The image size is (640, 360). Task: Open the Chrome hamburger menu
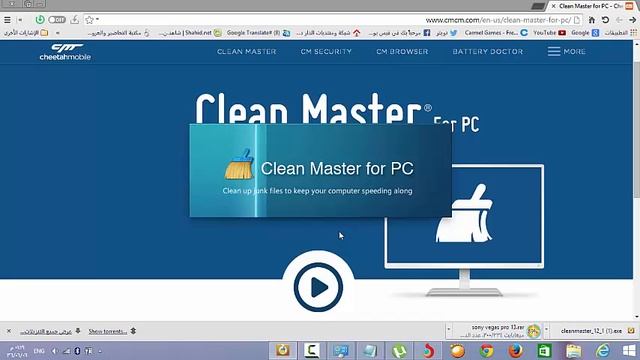click(x=7, y=20)
